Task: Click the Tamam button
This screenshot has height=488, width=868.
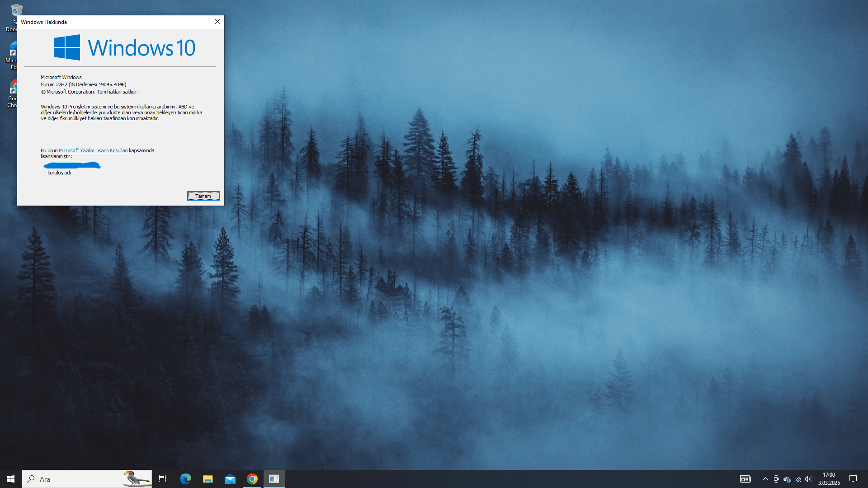Action: pos(203,196)
